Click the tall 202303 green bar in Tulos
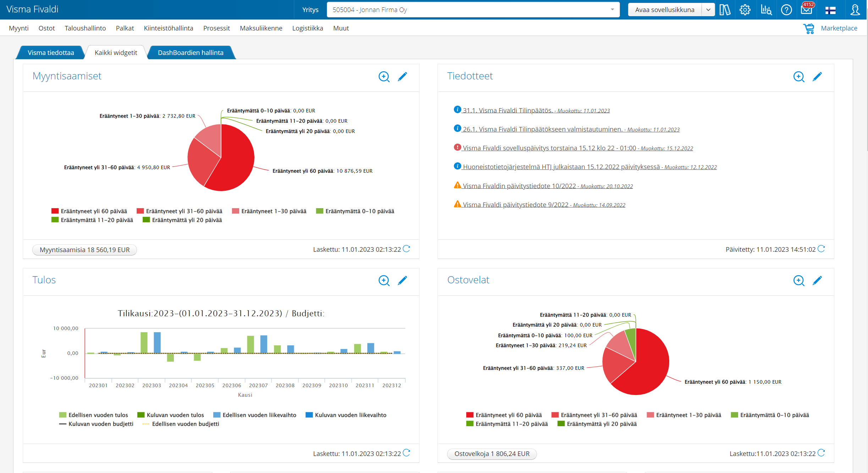 tap(144, 343)
